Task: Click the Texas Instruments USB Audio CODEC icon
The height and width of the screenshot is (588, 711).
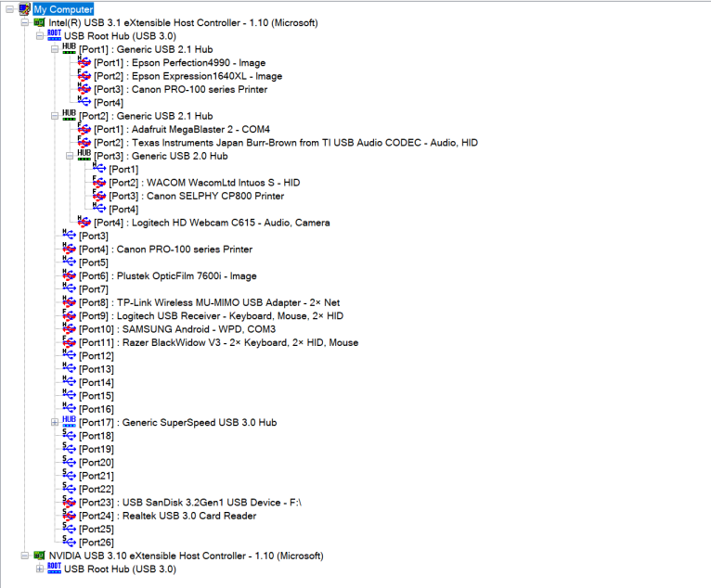Action: tap(84, 142)
